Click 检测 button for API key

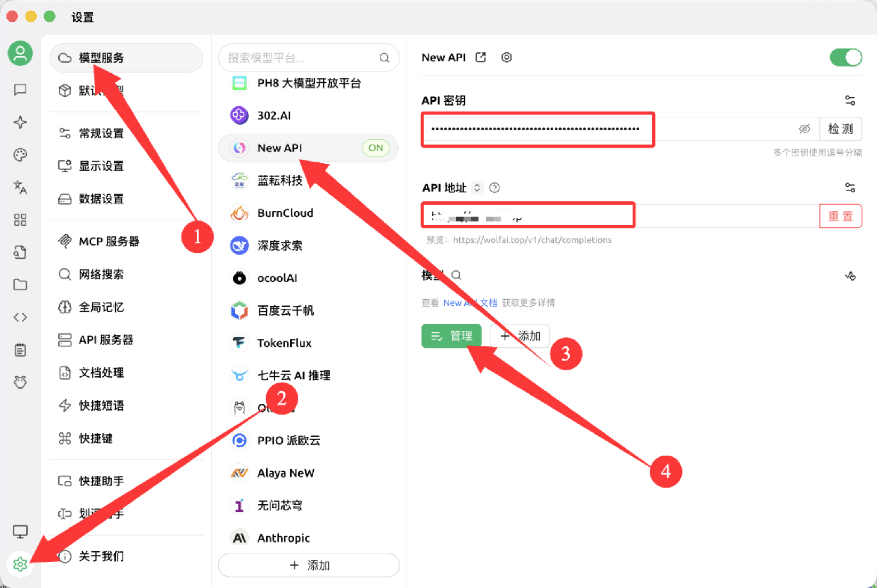tap(840, 129)
